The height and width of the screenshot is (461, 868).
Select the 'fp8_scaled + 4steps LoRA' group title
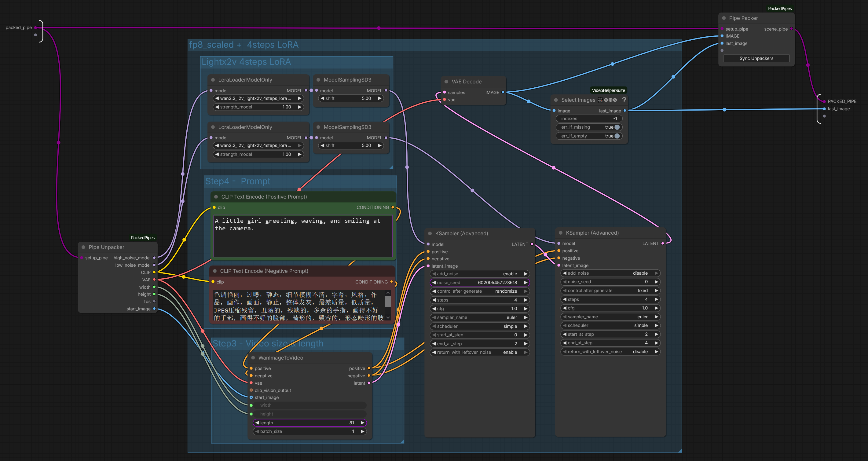[244, 45]
